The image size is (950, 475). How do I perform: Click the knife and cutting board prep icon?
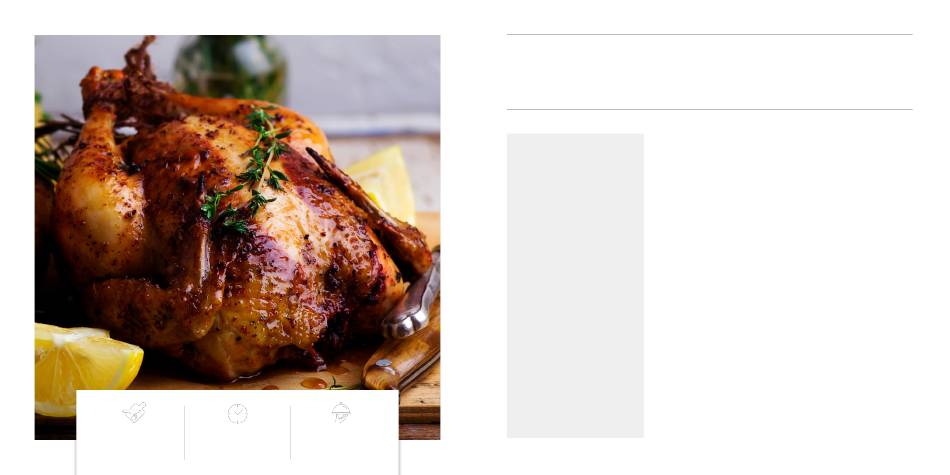point(134,413)
